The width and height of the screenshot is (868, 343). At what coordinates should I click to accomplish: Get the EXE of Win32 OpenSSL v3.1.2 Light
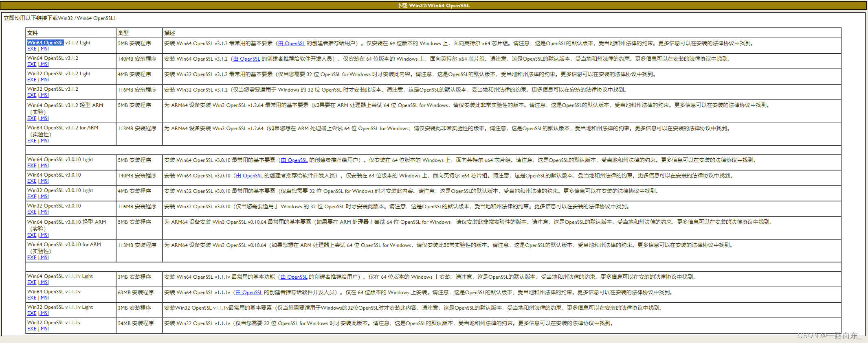tap(32, 80)
